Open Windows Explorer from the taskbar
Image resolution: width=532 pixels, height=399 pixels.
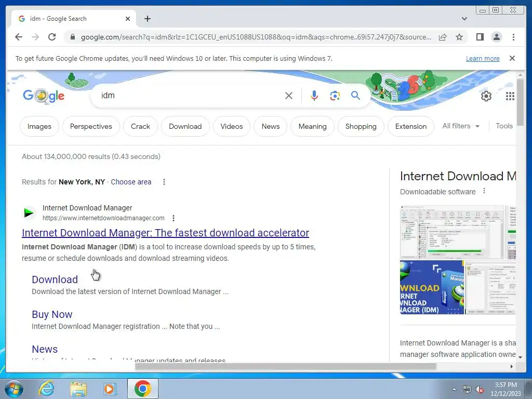[78, 389]
